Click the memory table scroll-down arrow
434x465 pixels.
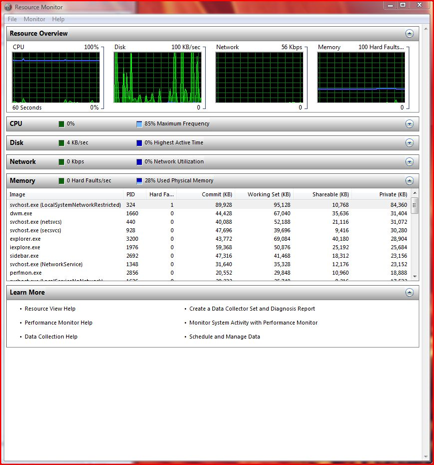tap(415, 276)
